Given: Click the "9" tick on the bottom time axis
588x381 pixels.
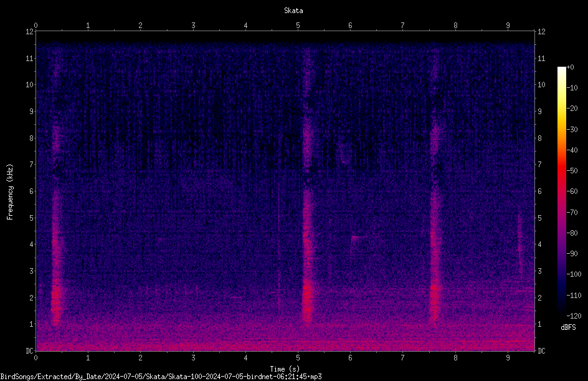Looking at the screenshot, I should (508, 358).
